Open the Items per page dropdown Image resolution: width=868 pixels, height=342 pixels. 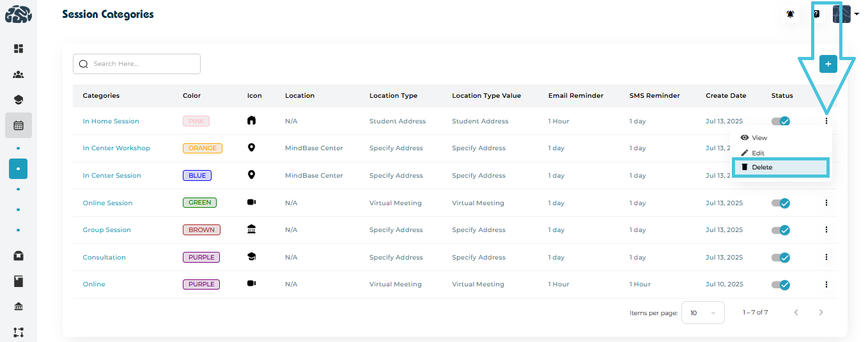(x=702, y=313)
